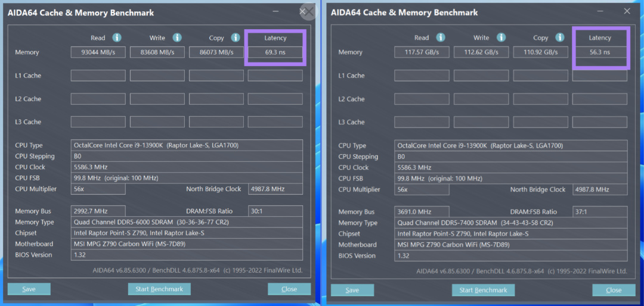Screen dimensions: 644x306
Task: Click Quad Channel DDR5-6000 memory type field
Action: click(187, 222)
